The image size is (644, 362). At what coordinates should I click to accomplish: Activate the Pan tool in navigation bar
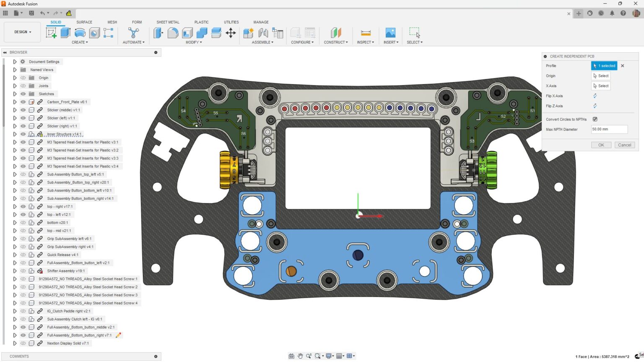point(300,356)
